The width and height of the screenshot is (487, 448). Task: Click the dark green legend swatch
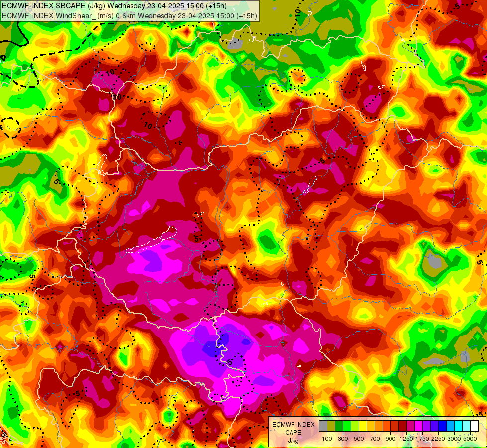pyautogui.click(x=339, y=426)
